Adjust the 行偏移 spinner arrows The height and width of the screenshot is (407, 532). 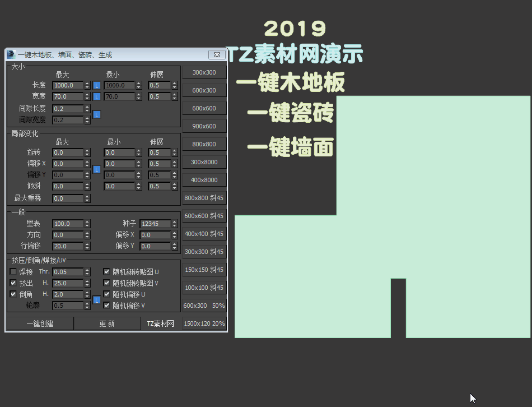pos(87,246)
